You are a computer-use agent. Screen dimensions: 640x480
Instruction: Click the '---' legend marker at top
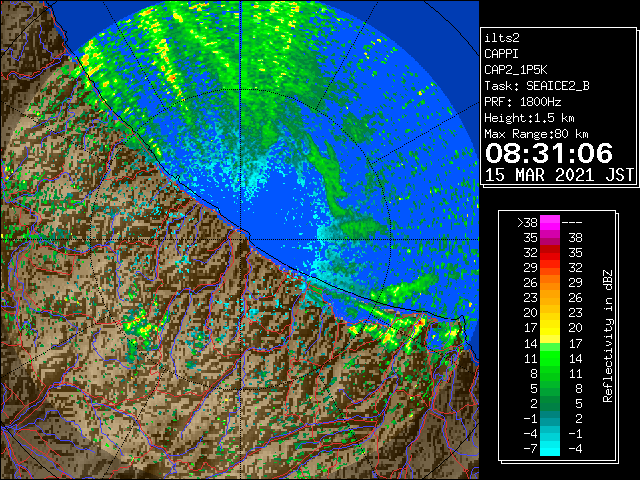pos(572,223)
